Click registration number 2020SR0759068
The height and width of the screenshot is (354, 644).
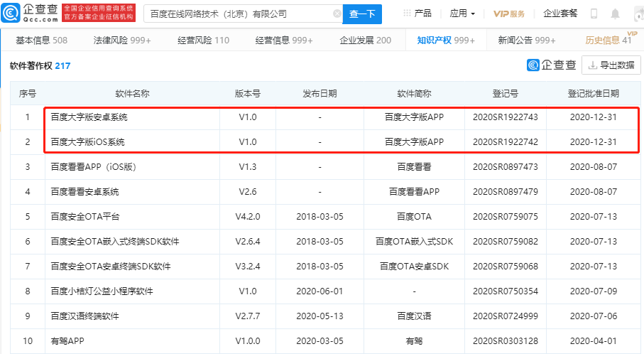[505, 267]
